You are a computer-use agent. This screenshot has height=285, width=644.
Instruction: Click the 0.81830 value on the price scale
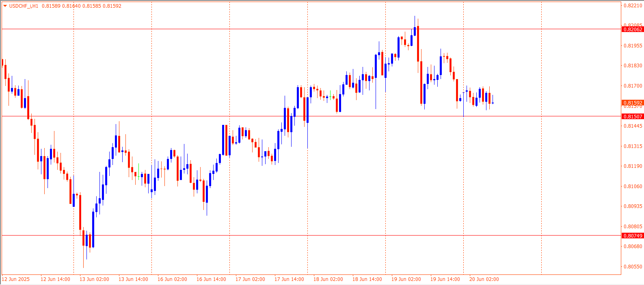coord(633,66)
